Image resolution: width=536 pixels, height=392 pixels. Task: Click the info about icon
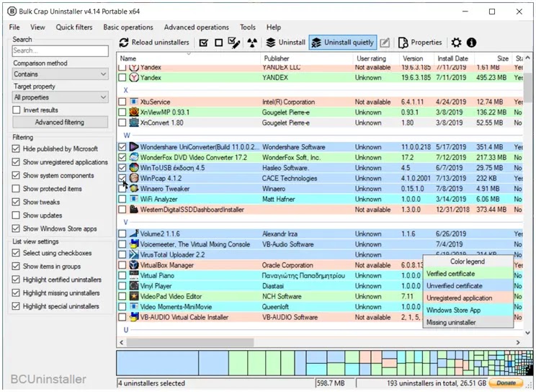[x=471, y=43]
